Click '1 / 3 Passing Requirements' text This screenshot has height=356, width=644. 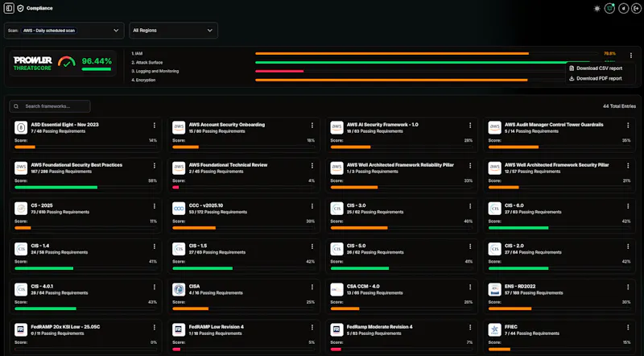tap(372, 172)
